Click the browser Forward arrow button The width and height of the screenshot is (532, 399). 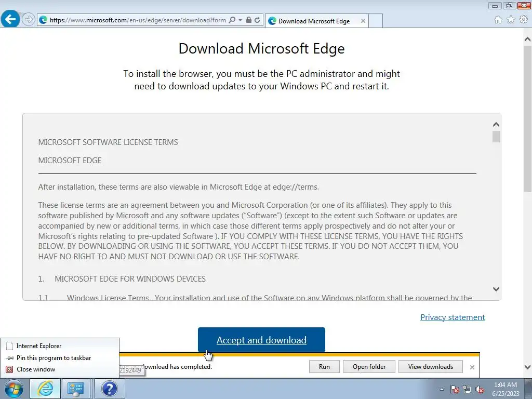pos(29,19)
